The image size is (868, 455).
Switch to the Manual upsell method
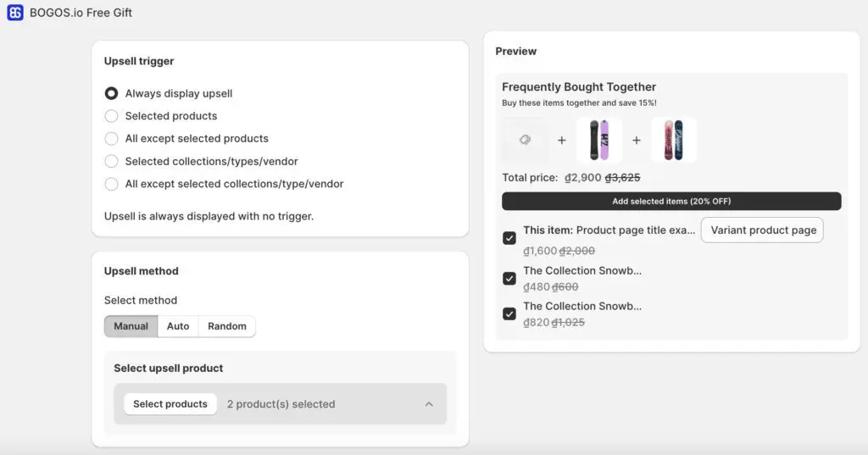click(x=131, y=326)
